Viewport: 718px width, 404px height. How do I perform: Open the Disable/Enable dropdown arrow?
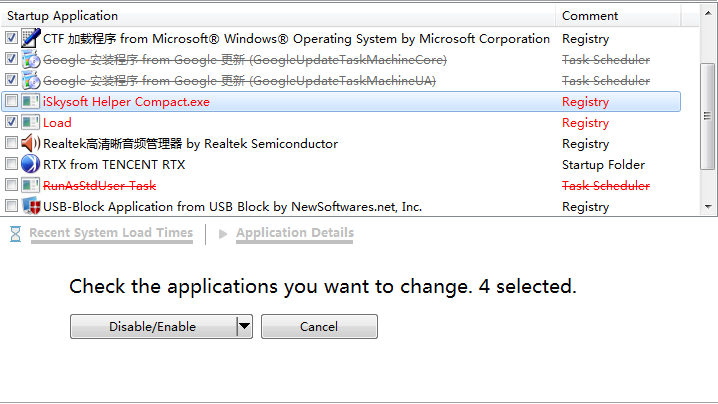click(244, 326)
